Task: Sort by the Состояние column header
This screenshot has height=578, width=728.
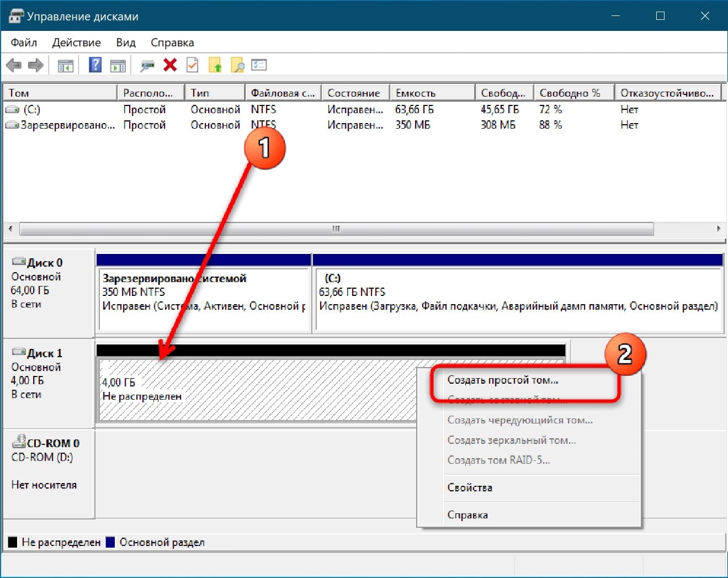Action: (x=354, y=93)
